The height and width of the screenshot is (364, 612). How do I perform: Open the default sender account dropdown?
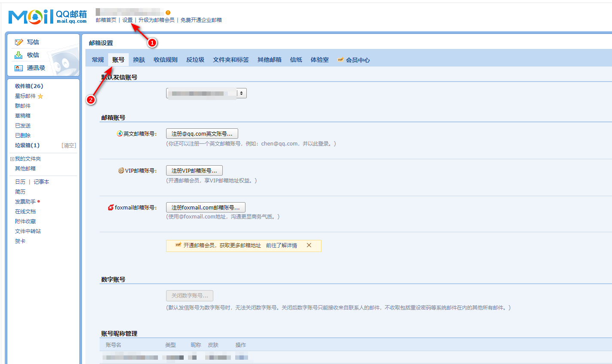pyautogui.click(x=206, y=93)
